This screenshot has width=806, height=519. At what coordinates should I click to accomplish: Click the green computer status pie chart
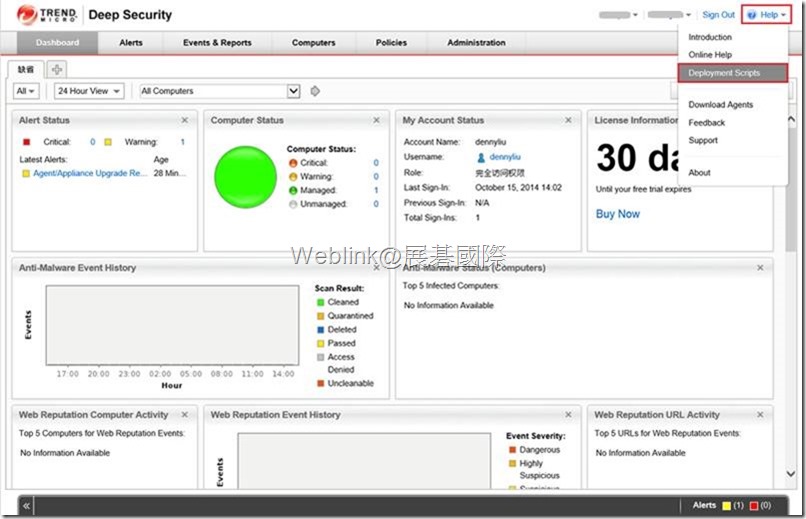(x=245, y=177)
